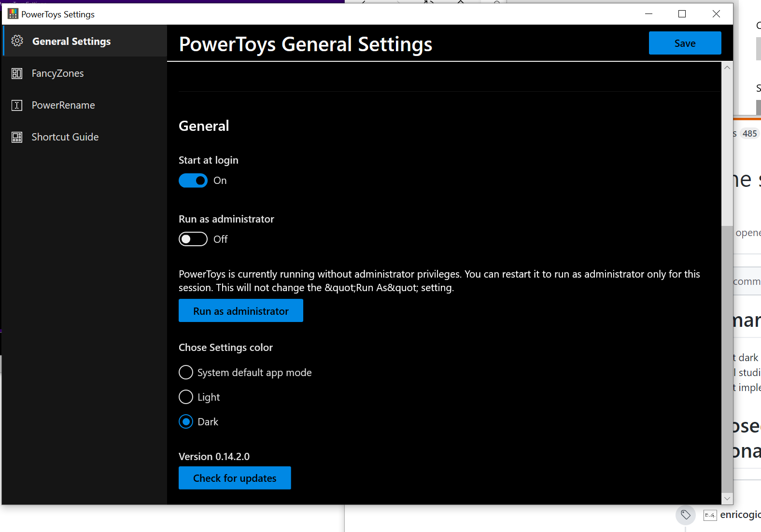Screen dimensions: 761x532
Task: Click the Shortcut Guide sidebar icon
Action: (17, 137)
